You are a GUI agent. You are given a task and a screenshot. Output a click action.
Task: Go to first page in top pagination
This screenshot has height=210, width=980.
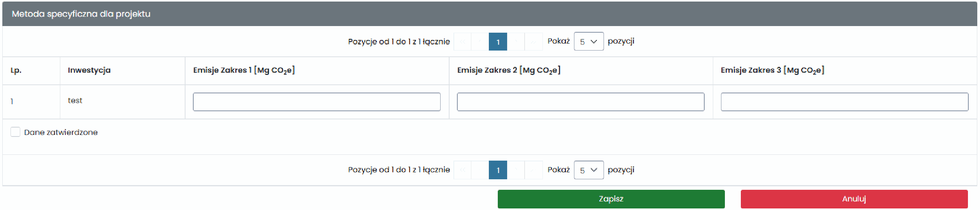(x=462, y=42)
